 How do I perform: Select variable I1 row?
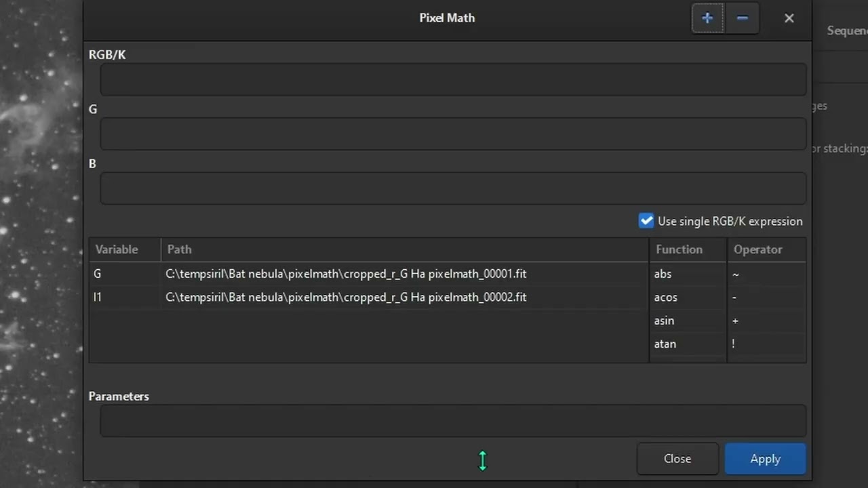pyautogui.click(x=368, y=297)
